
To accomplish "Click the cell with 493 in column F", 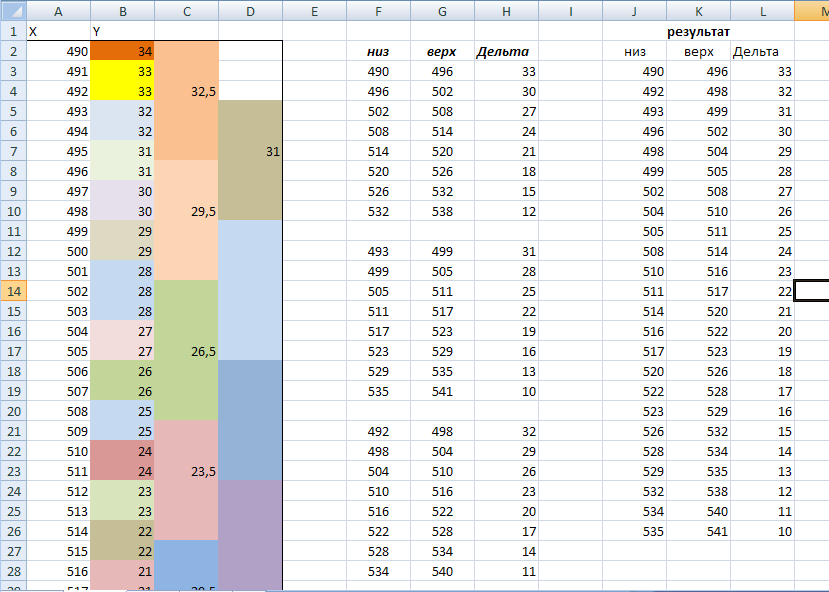I will point(378,251).
